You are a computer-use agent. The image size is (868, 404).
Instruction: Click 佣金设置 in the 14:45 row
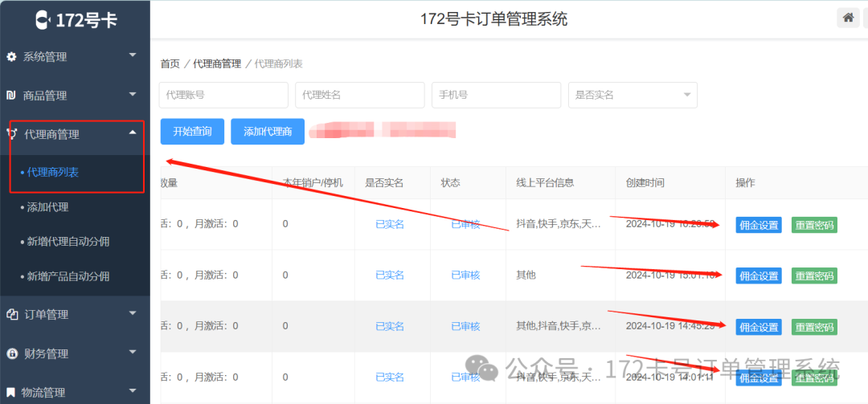coord(759,327)
